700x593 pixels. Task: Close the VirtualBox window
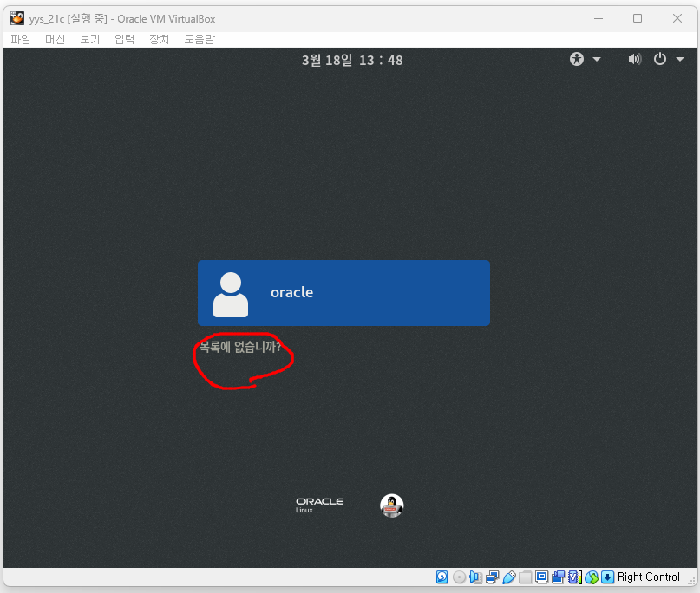pos(677,18)
